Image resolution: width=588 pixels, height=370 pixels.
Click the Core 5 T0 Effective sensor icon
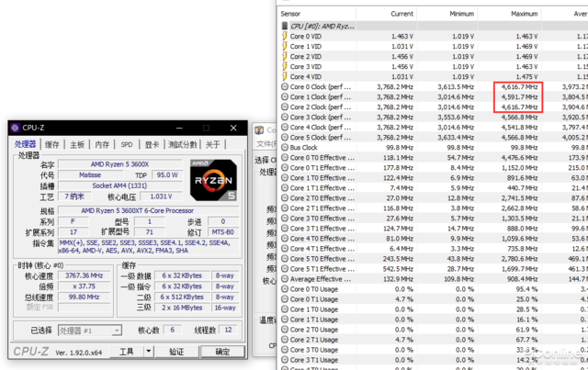tap(285, 259)
